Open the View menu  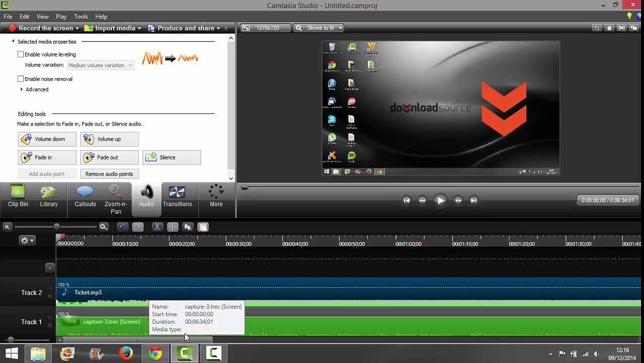42,17
